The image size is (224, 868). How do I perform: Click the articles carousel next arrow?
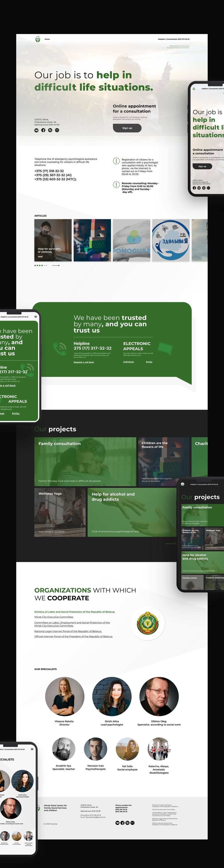pos(56,266)
